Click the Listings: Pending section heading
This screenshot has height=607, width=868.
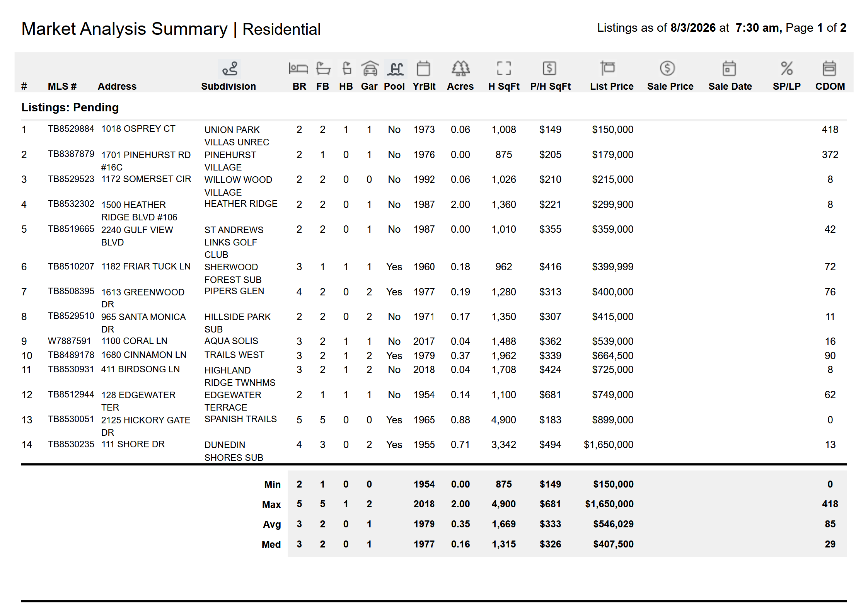pos(70,107)
